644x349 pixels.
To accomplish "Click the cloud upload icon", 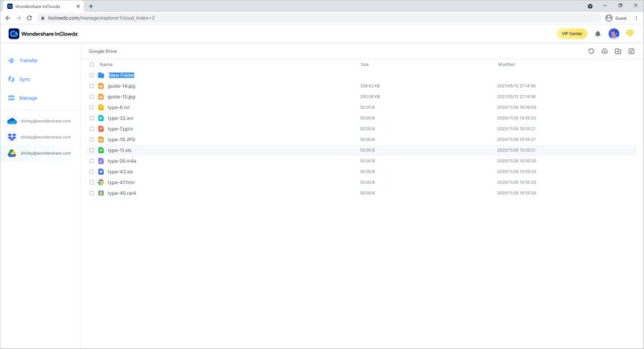I will click(x=605, y=52).
